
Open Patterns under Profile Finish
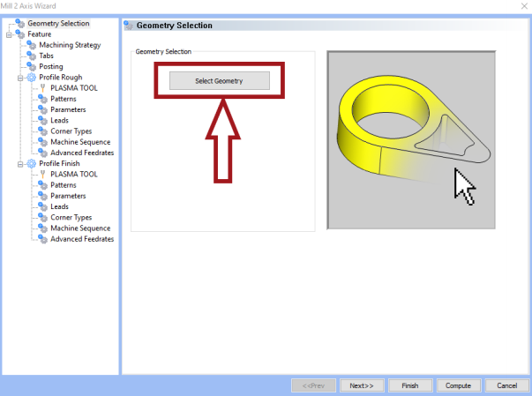click(x=64, y=185)
